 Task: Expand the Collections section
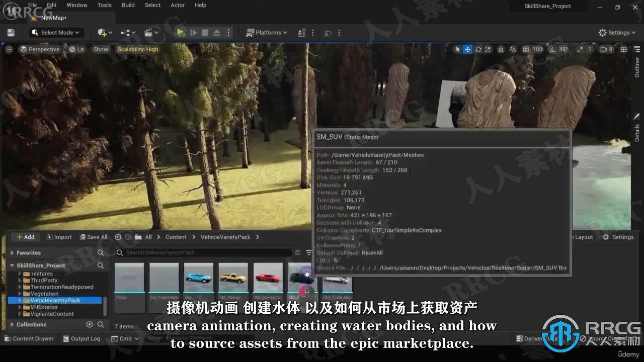[12, 325]
